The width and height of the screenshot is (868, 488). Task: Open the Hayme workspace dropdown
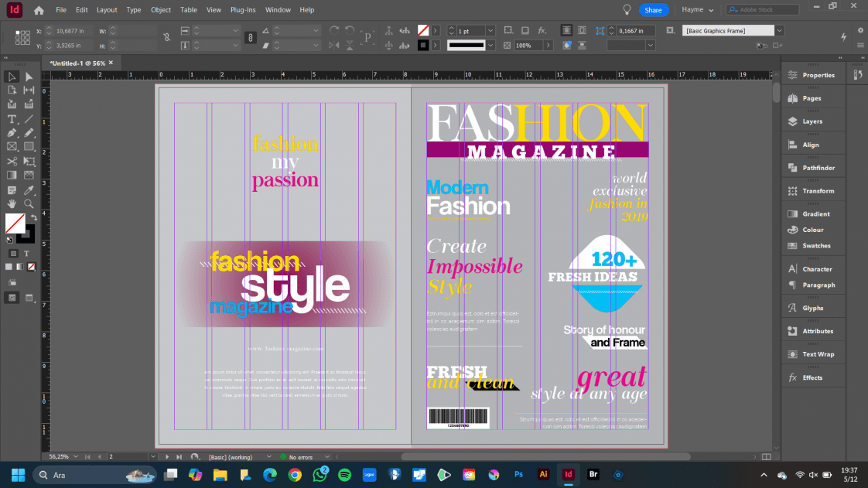point(698,10)
